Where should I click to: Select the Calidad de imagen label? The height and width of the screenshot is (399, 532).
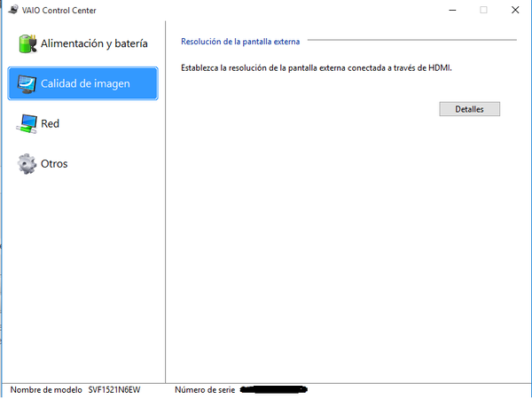(85, 84)
